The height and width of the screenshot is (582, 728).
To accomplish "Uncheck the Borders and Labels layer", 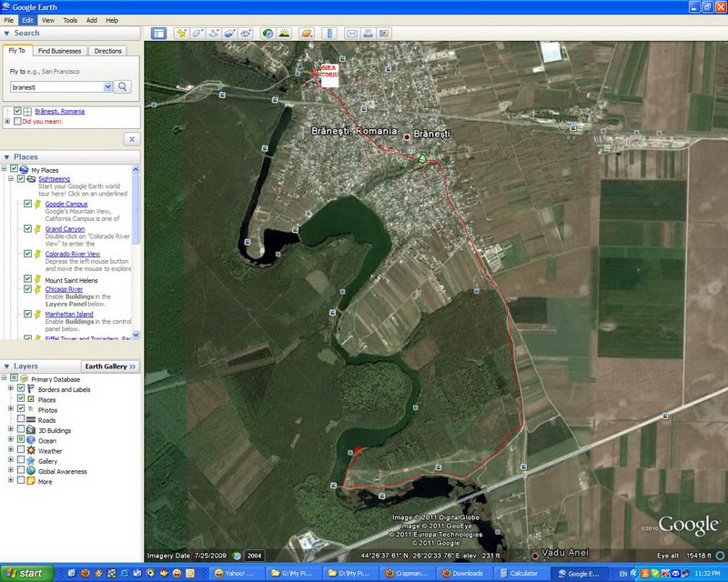I will pyautogui.click(x=21, y=389).
